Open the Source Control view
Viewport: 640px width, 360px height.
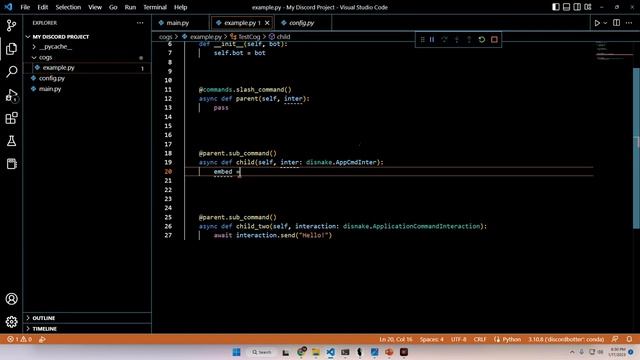pyautogui.click(x=11, y=26)
